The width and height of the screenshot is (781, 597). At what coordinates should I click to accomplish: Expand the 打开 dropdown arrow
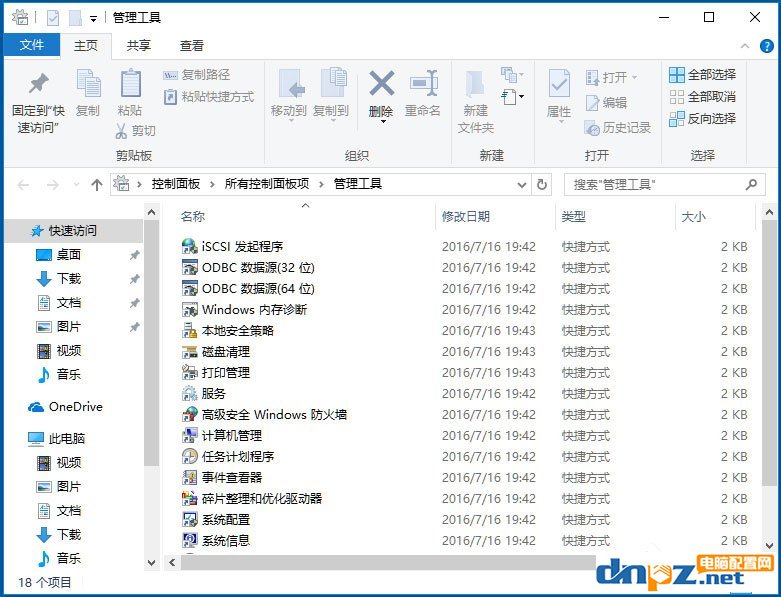[635, 78]
